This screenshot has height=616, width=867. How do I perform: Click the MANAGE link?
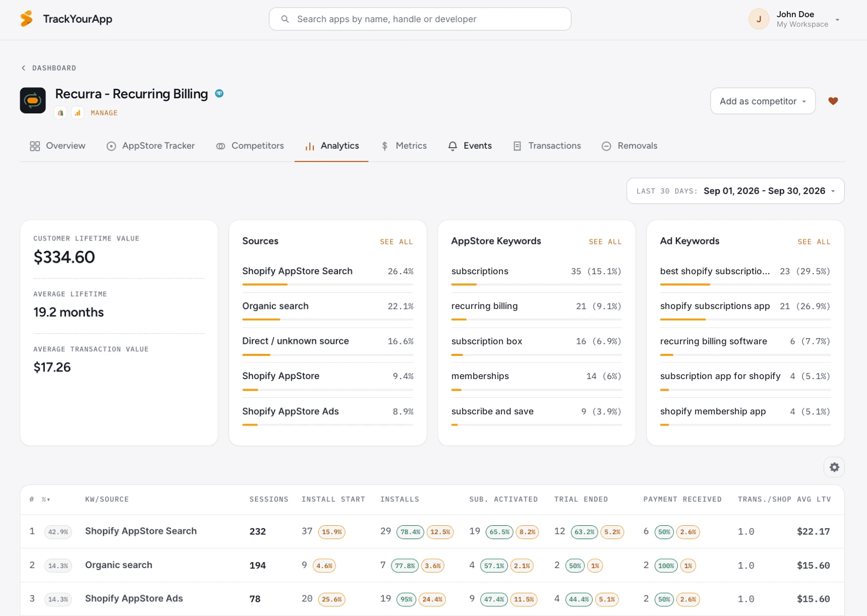coord(104,113)
